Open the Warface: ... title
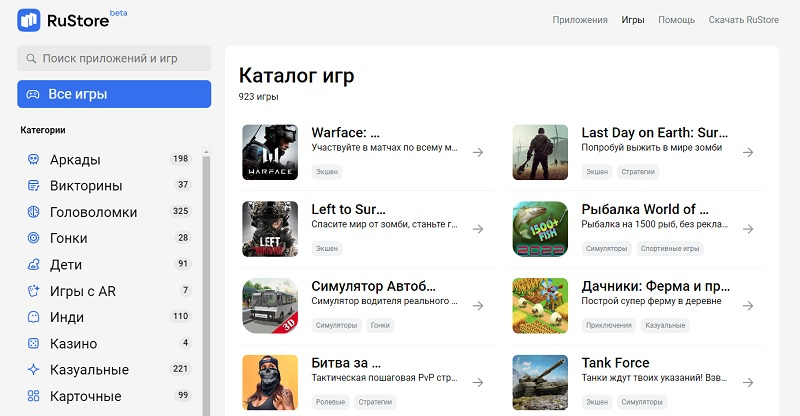This screenshot has width=800, height=416. [345, 133]
